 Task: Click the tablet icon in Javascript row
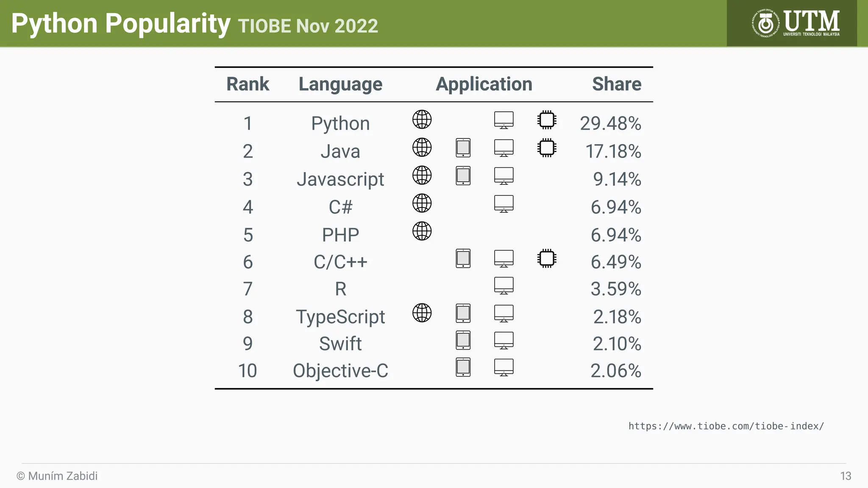pos(463,176)
